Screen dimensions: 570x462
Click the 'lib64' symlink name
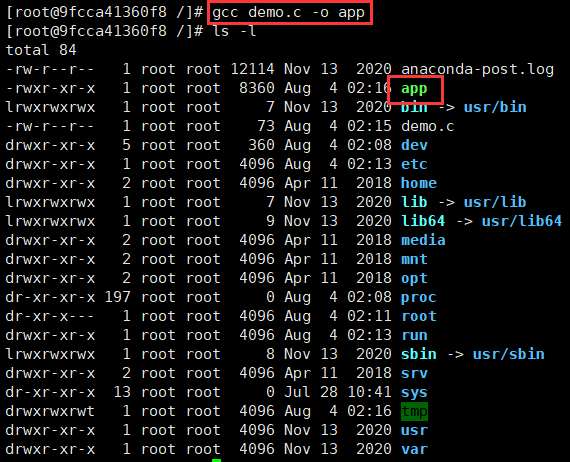point(423,221)
